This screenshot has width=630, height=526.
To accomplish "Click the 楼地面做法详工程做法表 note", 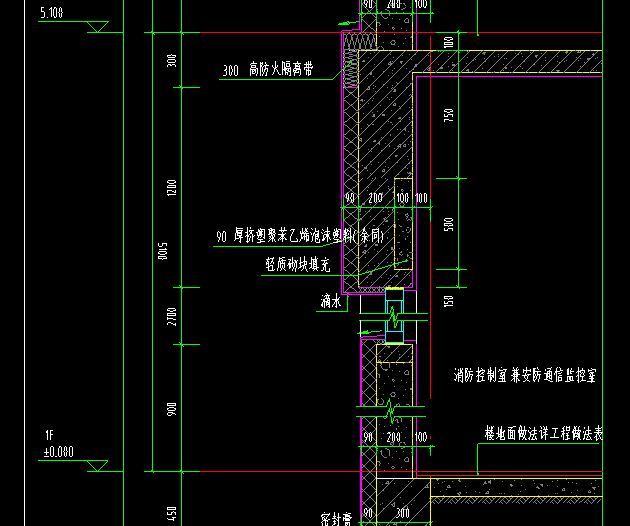I will pyautogui.click(x=543, y=434).
